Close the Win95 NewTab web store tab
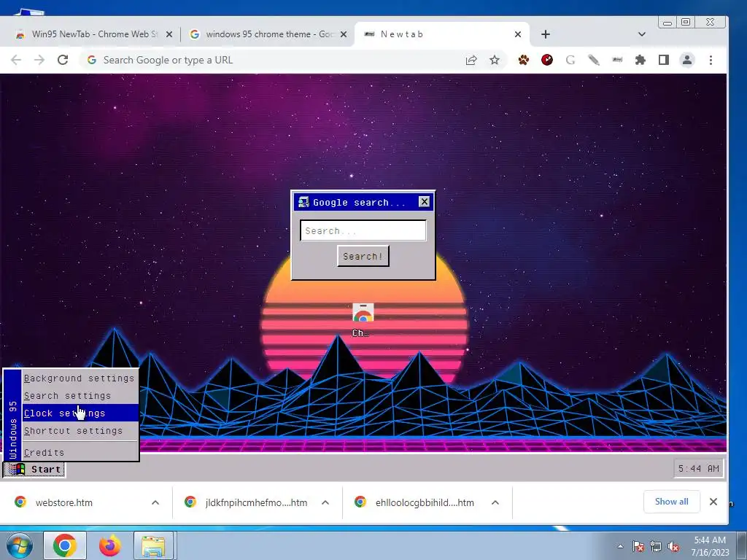 (169, 34)
